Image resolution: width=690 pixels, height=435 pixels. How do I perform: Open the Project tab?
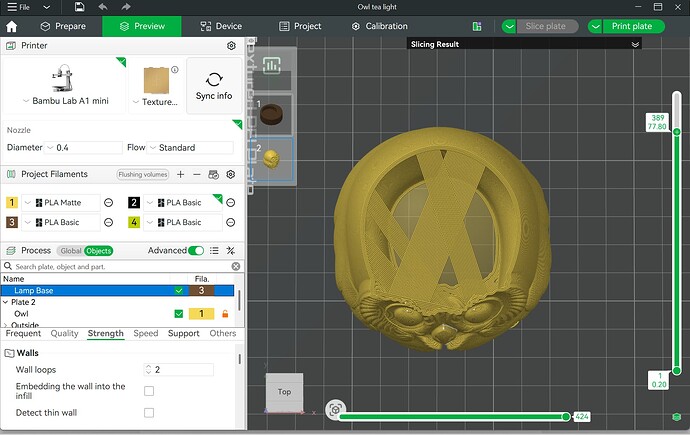tap(300, 26)
